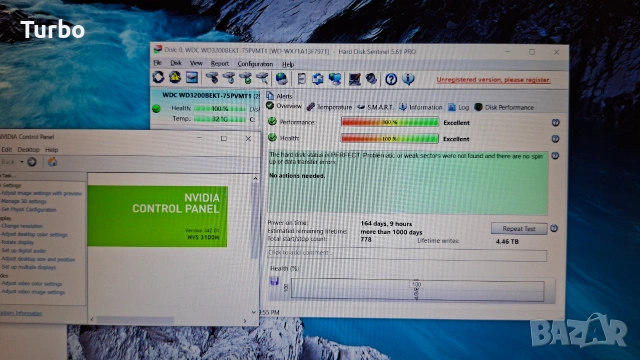Viewport: 640px width, 360px height.
Task: Select Manage 3D settings in task tree
Action: pos(24,201)
